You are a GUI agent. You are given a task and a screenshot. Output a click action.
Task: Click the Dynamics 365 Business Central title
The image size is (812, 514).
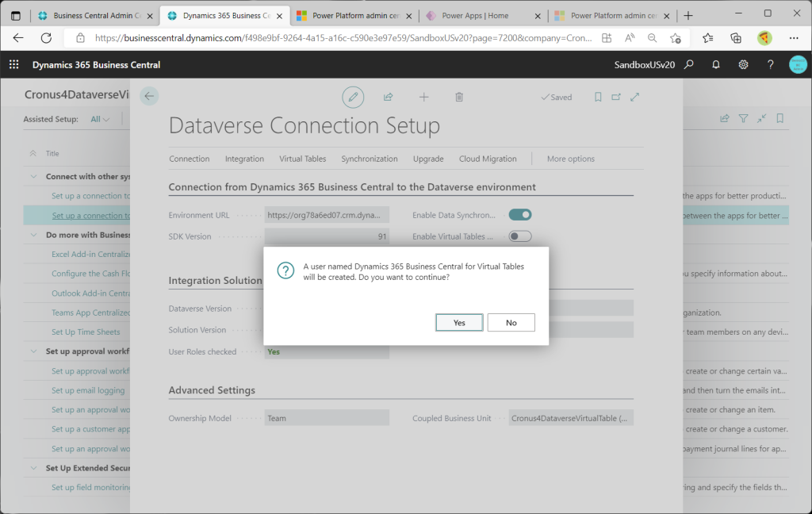pyautogui.click(x=96, y=65)
